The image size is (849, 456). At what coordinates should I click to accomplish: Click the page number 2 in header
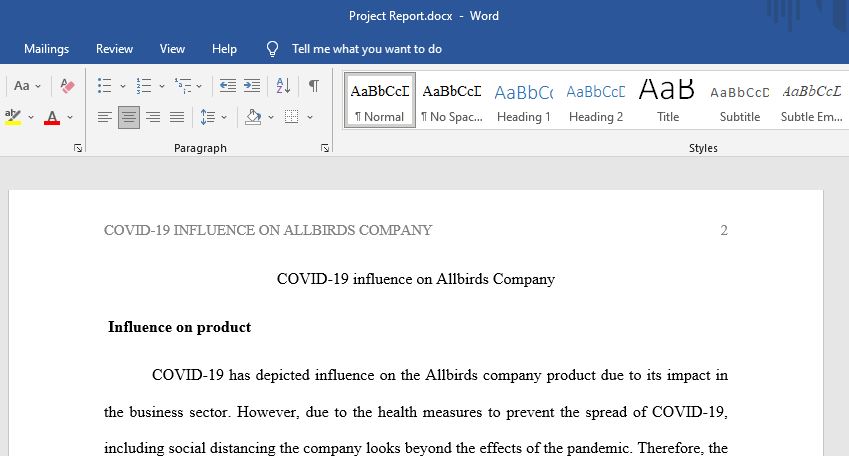[724, 230]
